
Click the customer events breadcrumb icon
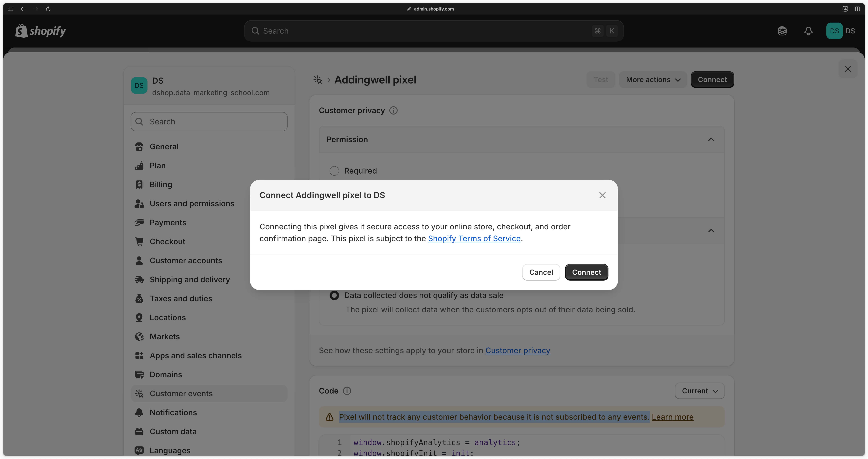click(x=318, y=80)
